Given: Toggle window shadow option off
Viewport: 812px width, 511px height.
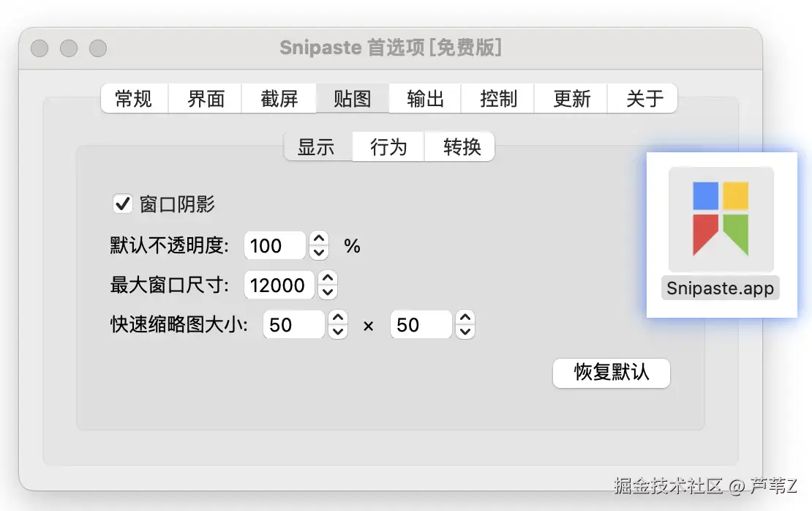Looking at the screenshot, I should 123,204.
